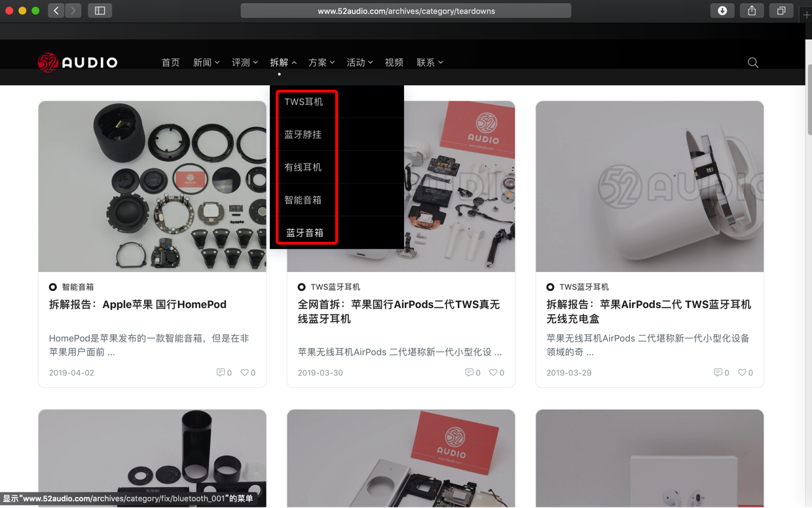Toggle the Safari sidebar button
The image size is (812, 508).
pos(100,10)
